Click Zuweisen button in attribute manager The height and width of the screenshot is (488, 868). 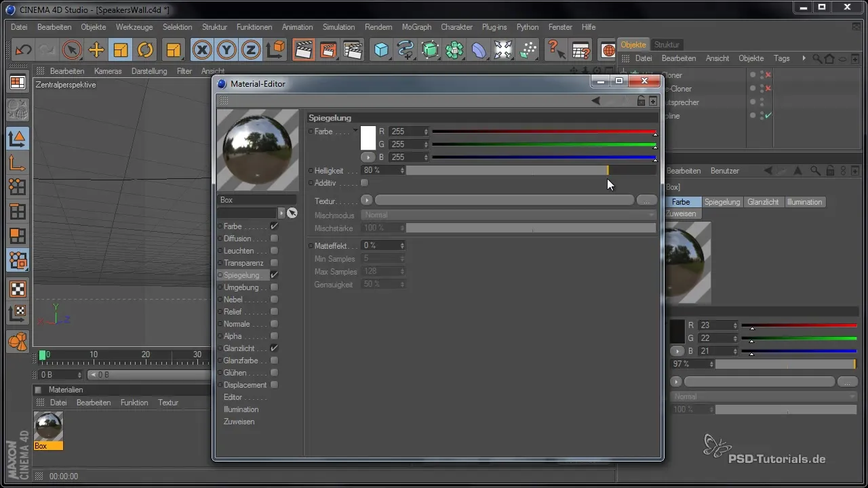(x=682, y=213)
